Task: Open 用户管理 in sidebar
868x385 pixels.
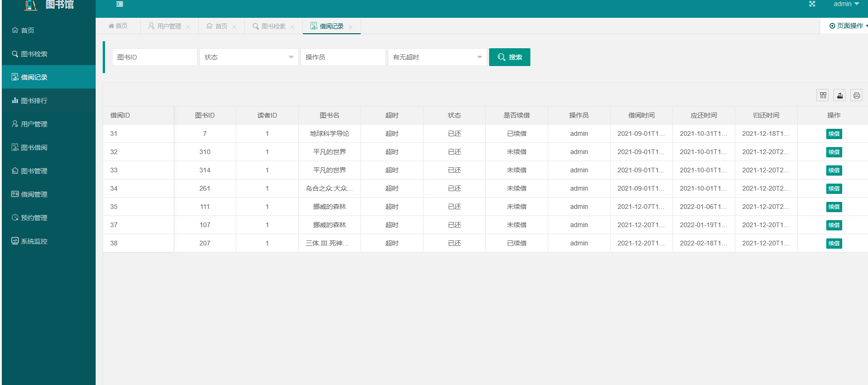Action: [49, 124]
